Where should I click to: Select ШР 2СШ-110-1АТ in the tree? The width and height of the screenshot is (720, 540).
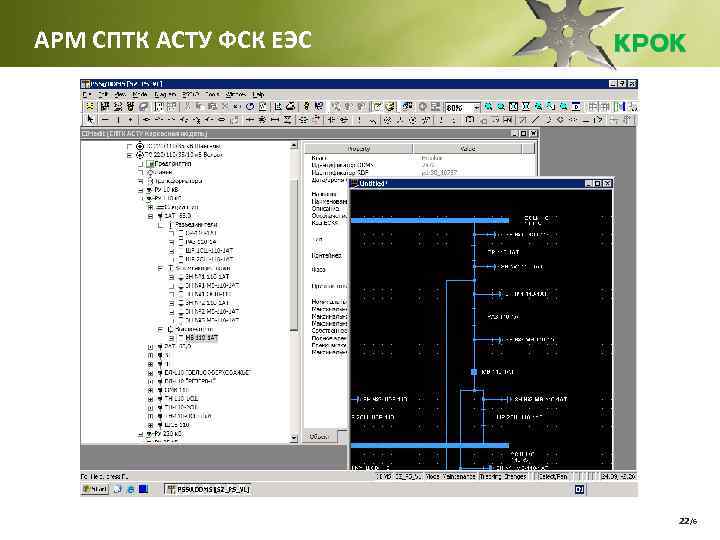coord(209,259)
